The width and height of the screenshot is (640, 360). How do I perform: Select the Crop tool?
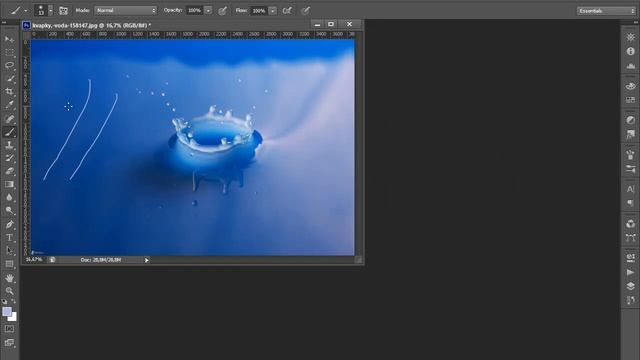(x=9, y=92)
